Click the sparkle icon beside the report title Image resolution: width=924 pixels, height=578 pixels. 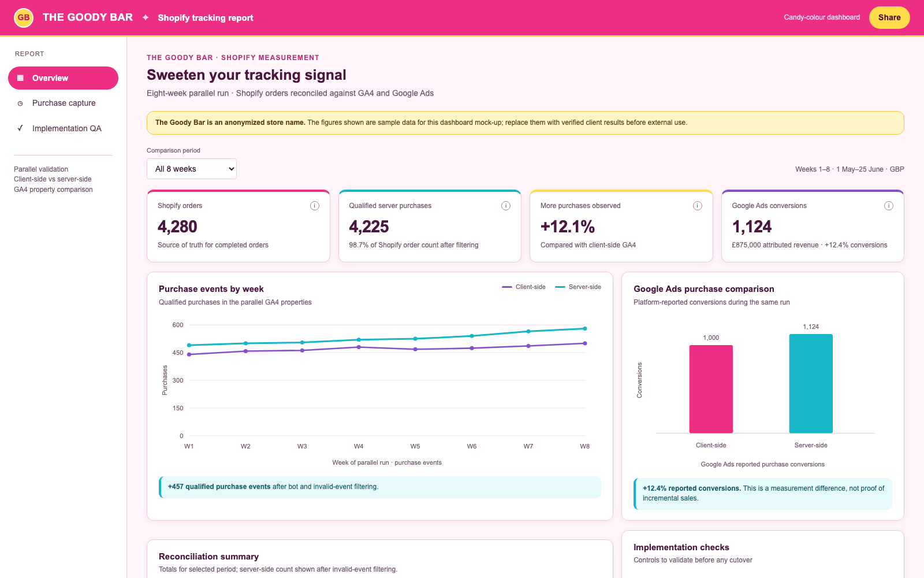tap(146, 17)
